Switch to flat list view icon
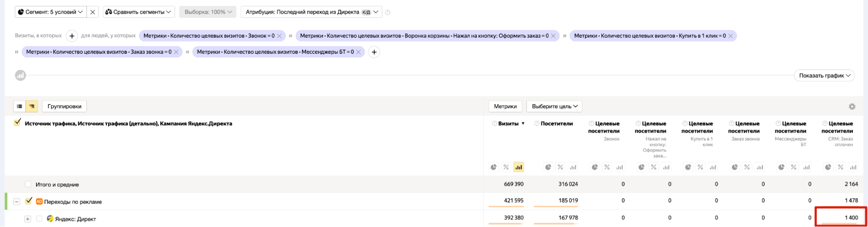 pos(20,106)
